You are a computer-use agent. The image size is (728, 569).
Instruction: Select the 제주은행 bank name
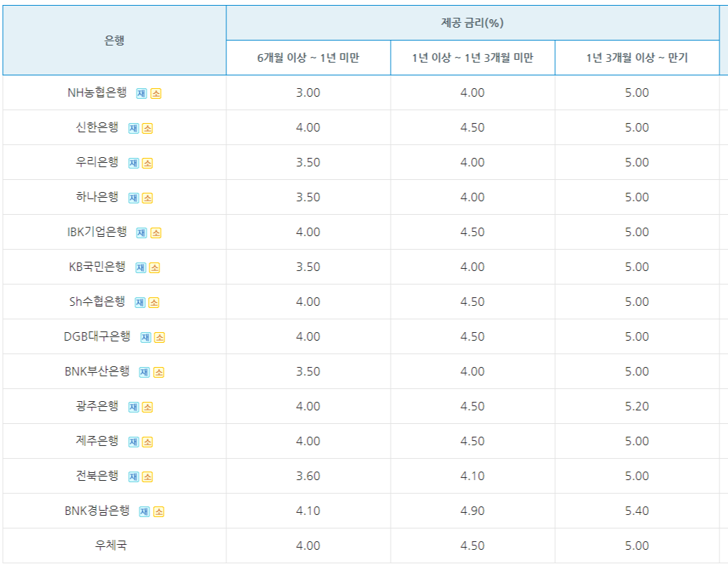tap(97, 440)
